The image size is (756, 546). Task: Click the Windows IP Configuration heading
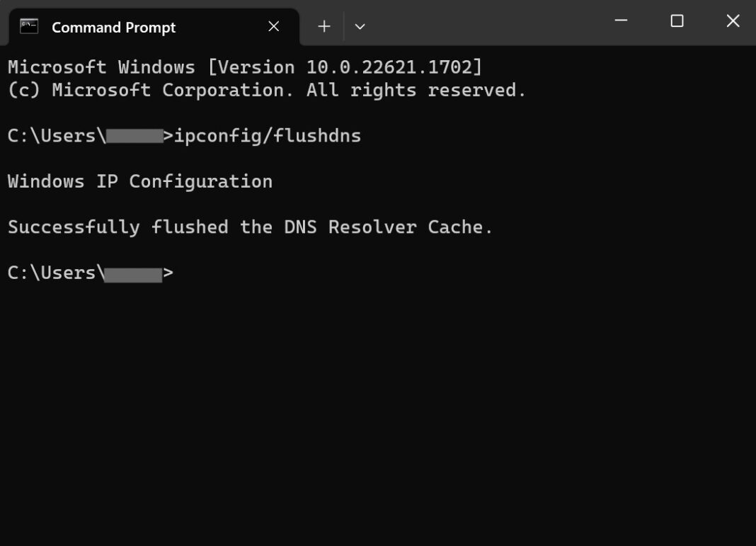coord(139,181)
